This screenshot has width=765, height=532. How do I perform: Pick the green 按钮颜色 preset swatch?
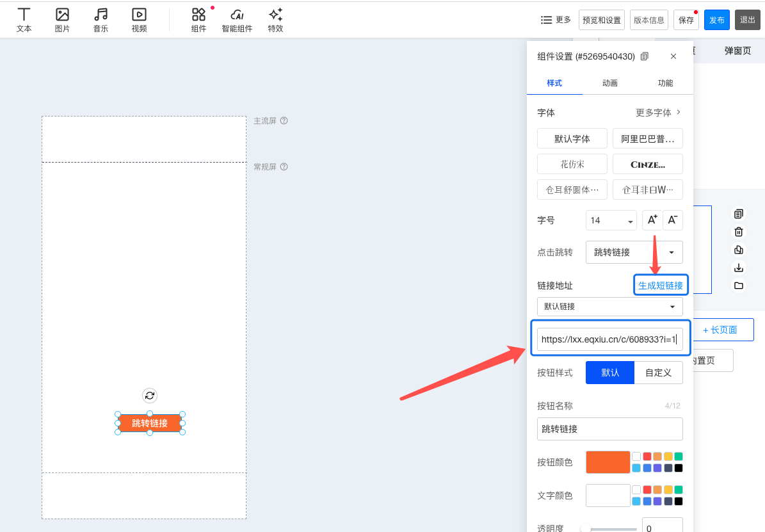(679, 456)
